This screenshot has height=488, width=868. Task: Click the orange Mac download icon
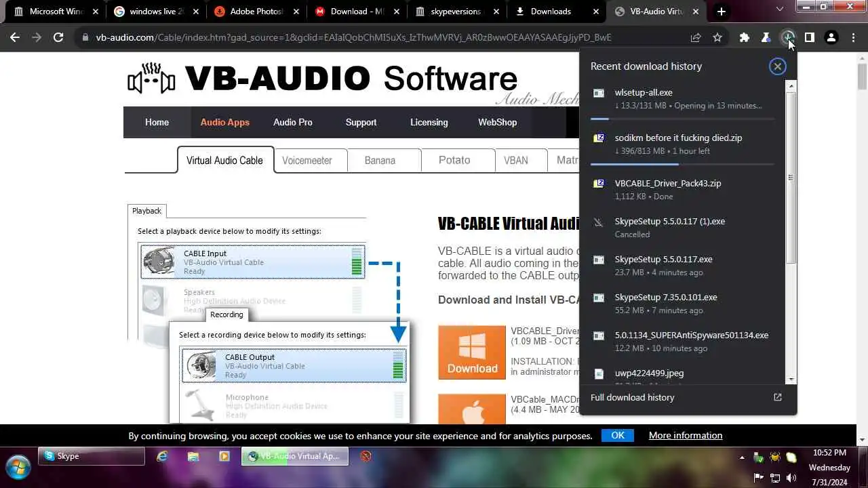pyautogui.click(x=472, y=409)
